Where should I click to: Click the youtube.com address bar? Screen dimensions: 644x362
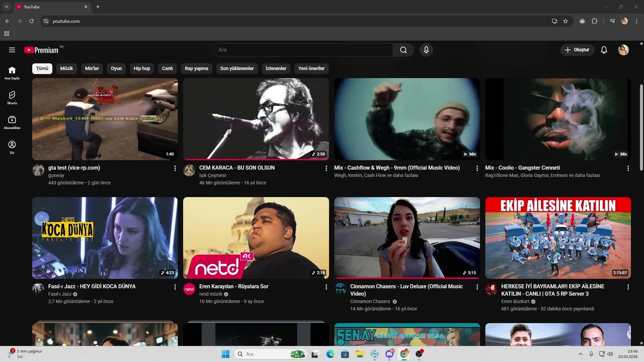pyautogui.click(x=297, y=21)
